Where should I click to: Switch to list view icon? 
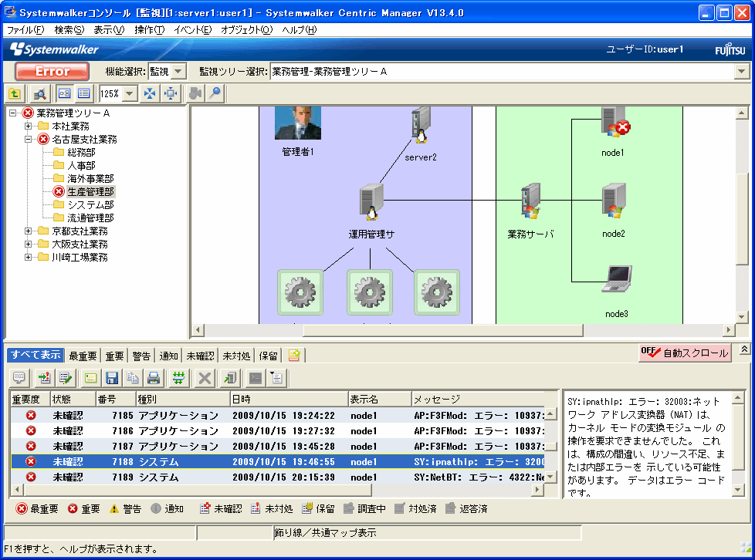coord(84,93)
